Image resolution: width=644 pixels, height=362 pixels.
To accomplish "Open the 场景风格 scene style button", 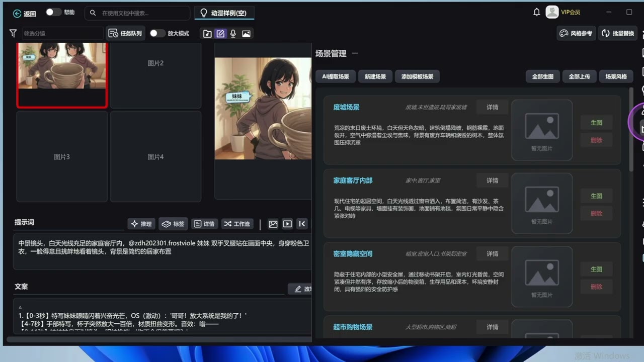I will coord(616,76).
